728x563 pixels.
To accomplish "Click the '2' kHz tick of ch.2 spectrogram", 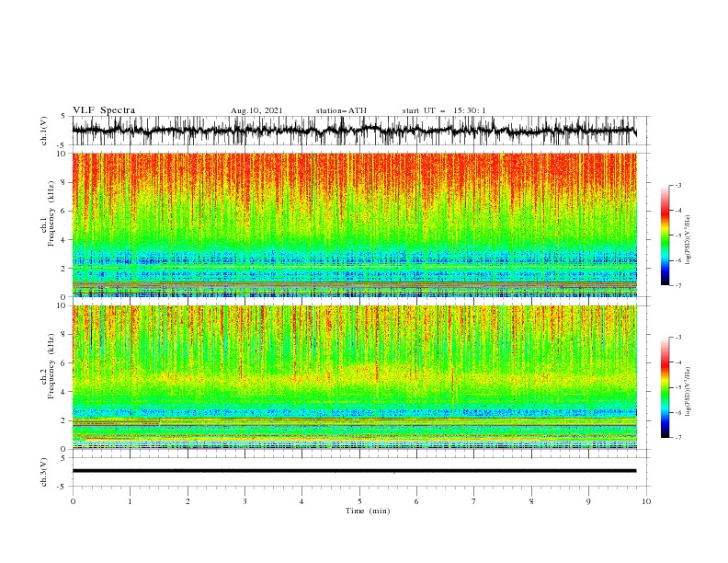I will pyautogui.click(x=65, y=420).
